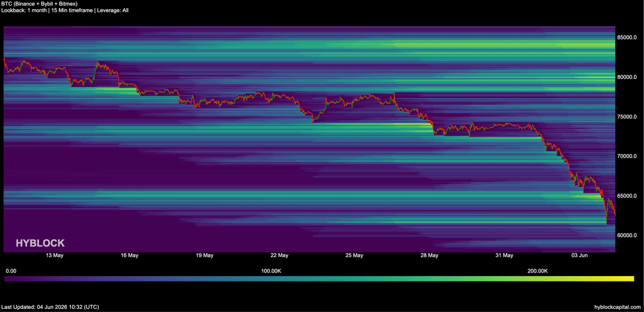Click the 100.00K mark on color scale
This screenshot has width=644, height=312.
coord(271,271)
